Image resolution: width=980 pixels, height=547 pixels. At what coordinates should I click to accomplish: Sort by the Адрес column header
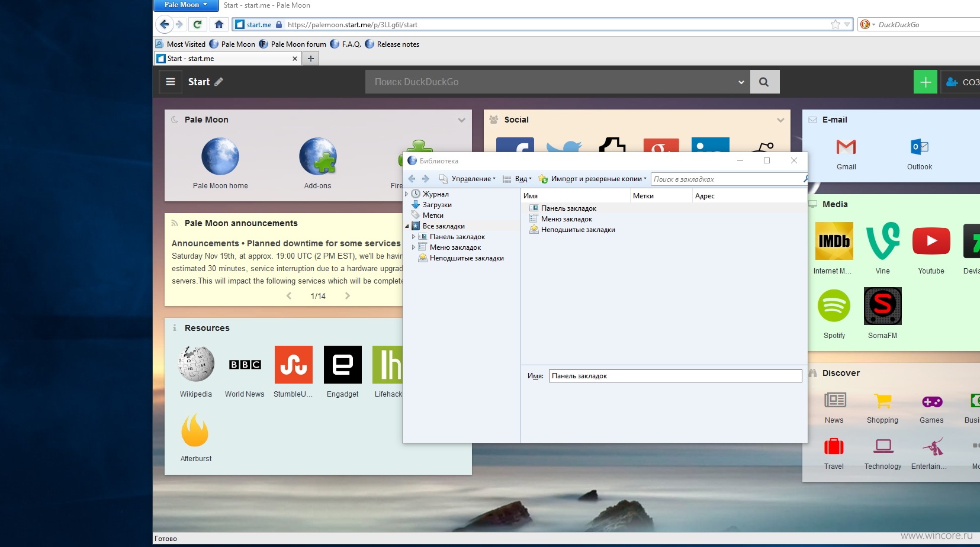tap(749, 196)
